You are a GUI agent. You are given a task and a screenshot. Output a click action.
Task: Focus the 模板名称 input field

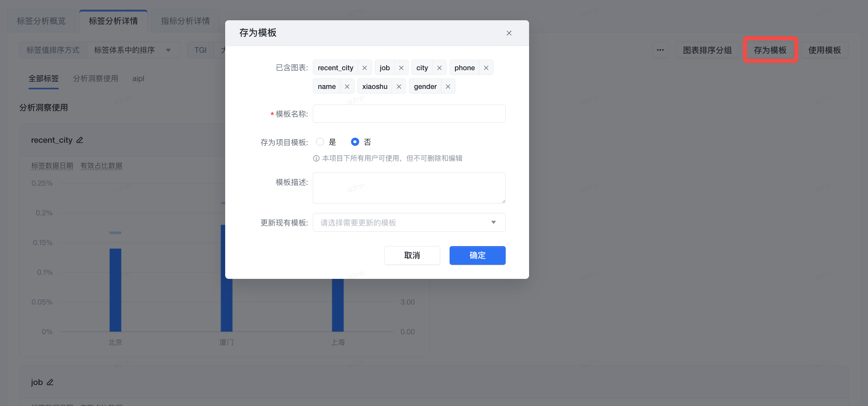click(409, 113)
